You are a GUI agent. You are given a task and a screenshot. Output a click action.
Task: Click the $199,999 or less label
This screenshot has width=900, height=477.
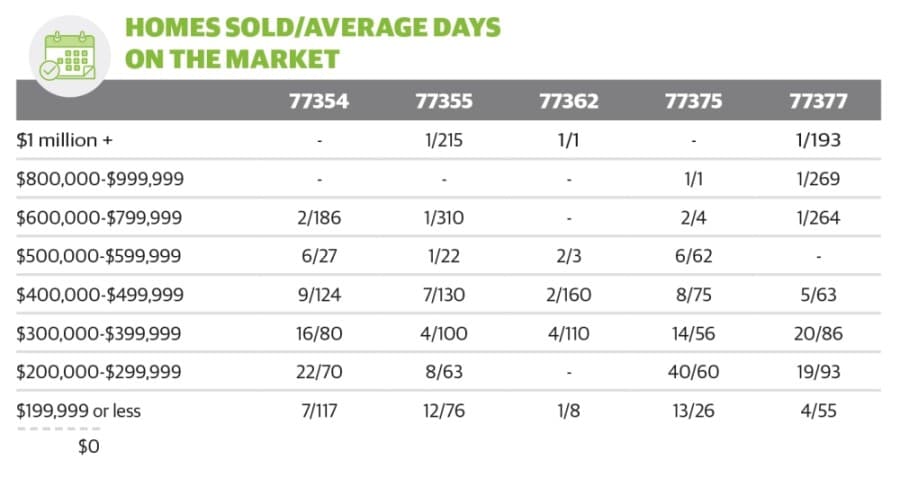pyautogui.click(x=78, y=410)
